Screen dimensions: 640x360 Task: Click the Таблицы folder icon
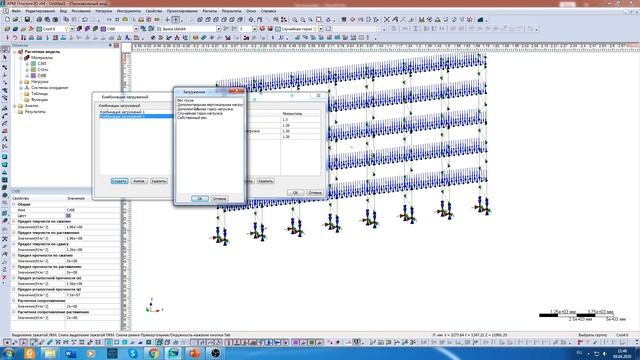click(x=27, y=93)
